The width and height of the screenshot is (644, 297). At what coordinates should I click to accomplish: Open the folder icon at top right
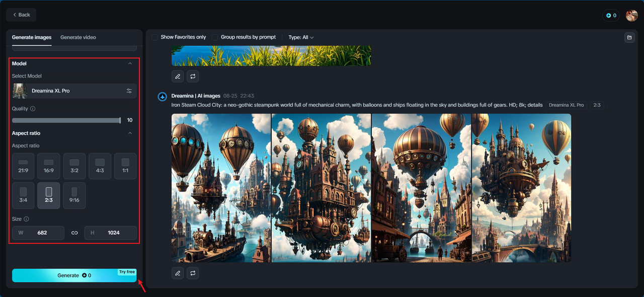coord(629,37)
